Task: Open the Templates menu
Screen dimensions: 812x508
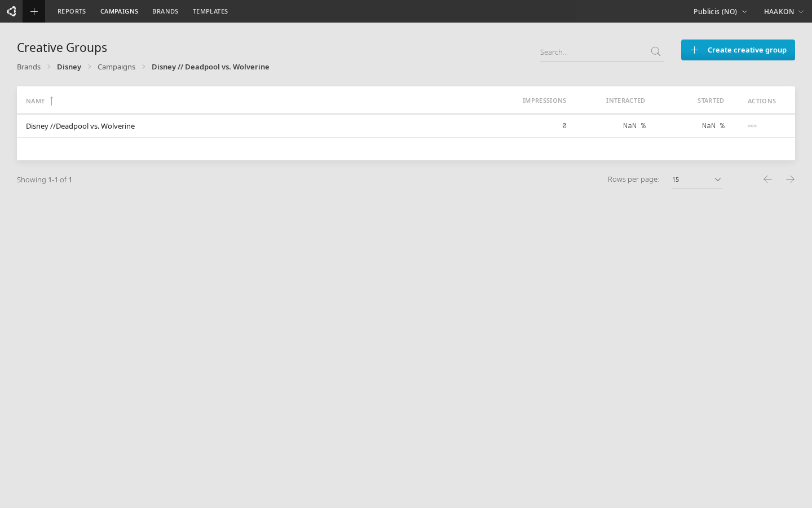Action: [210, 11]
